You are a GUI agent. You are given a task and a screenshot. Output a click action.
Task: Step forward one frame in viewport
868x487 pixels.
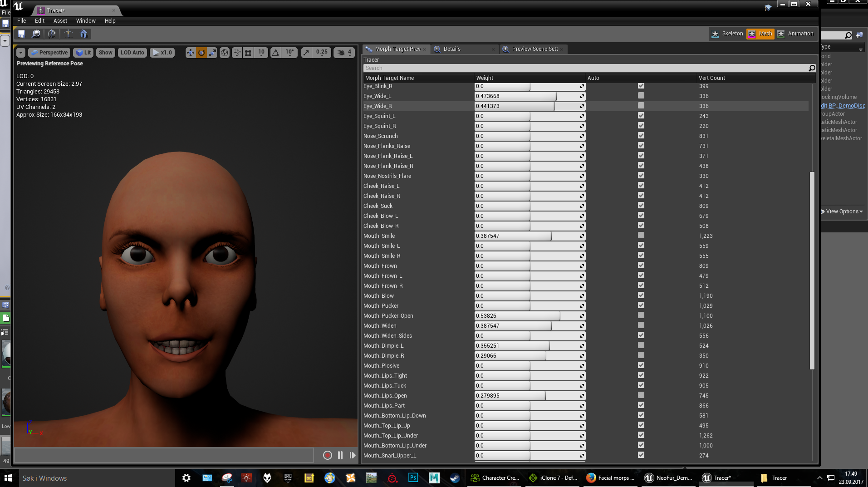tap(353, 455)
